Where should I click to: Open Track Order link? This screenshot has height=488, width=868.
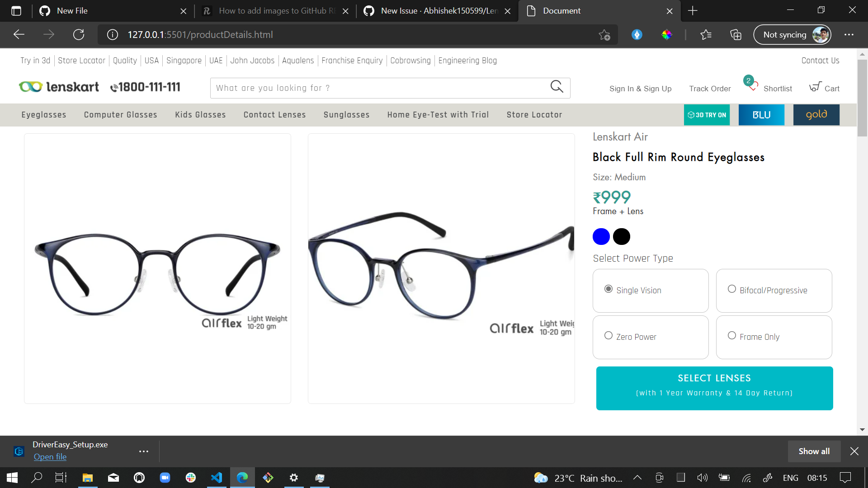click(x=710, y=89)
